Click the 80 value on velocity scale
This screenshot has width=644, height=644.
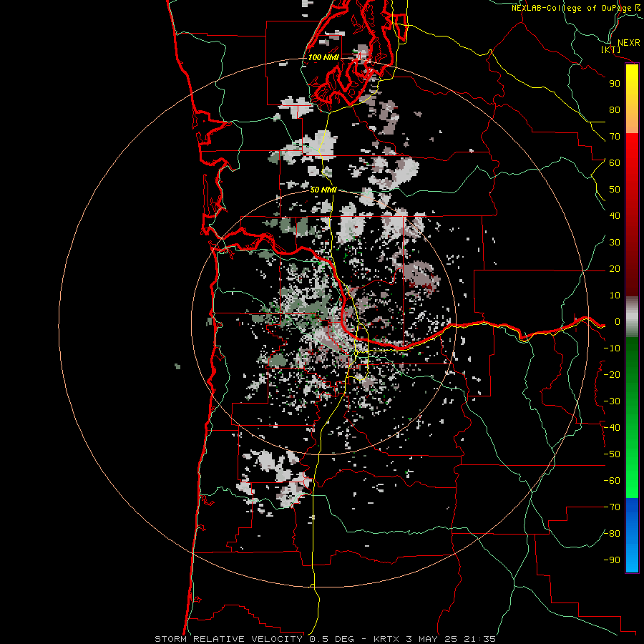[615, 109]
